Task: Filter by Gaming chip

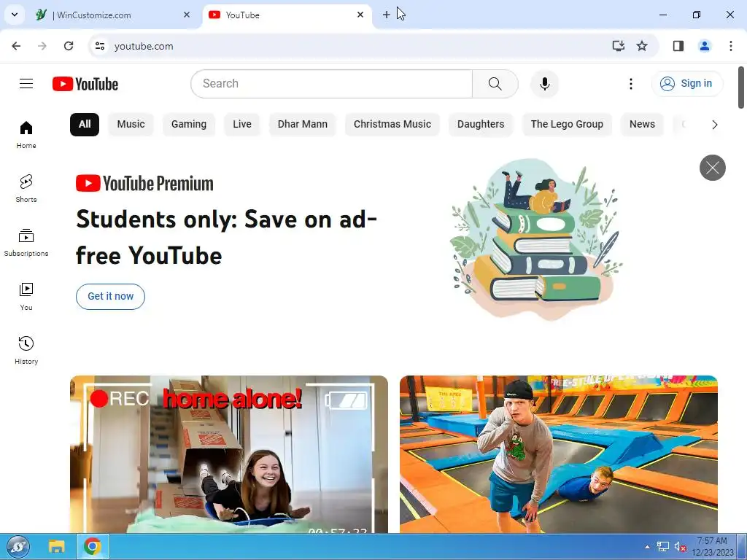Action: [x=189, y=124]
